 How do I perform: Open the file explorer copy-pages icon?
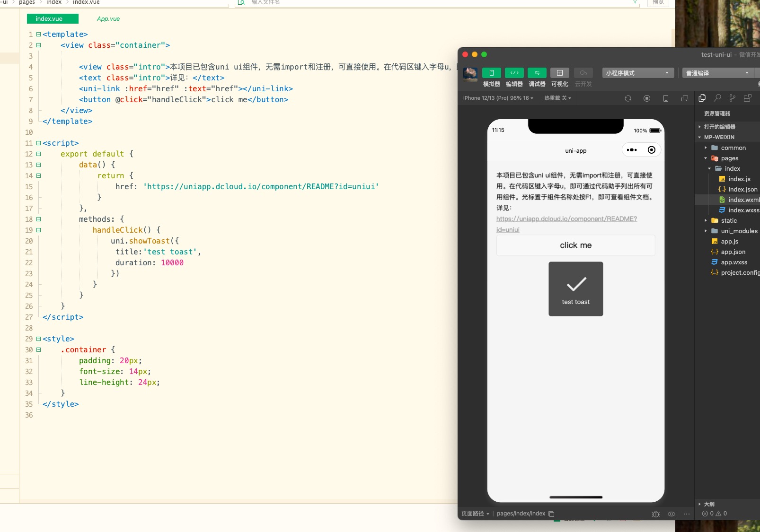pos(702,98)
